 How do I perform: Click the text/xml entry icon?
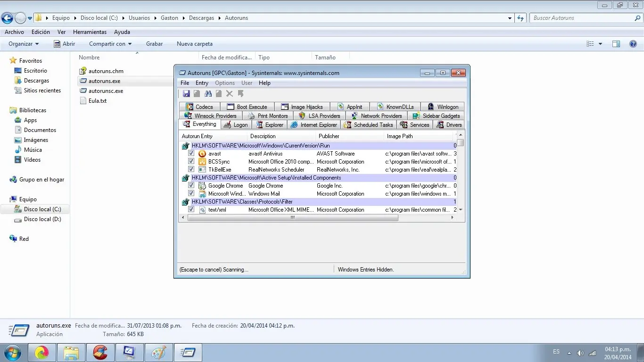click(202, 210)
